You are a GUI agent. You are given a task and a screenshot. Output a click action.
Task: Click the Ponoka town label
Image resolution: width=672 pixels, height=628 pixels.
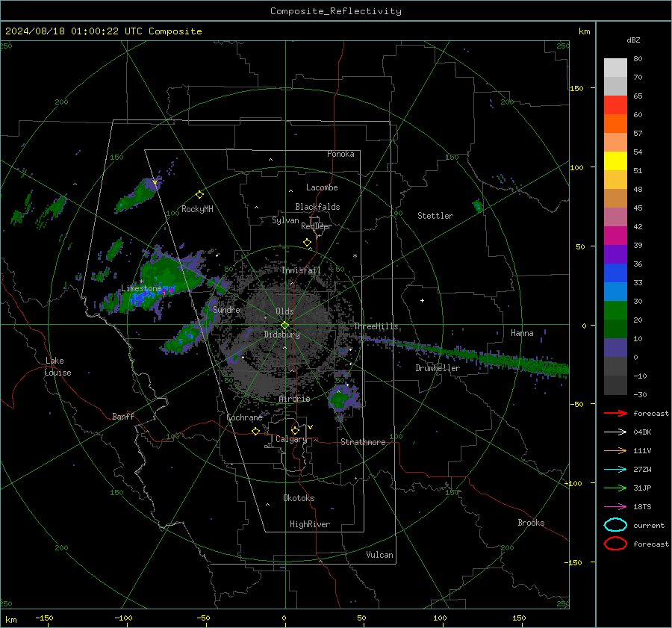[340, 154]
